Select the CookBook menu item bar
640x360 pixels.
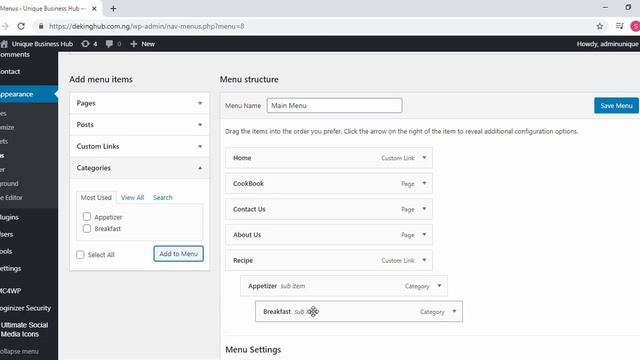(329, 183)
